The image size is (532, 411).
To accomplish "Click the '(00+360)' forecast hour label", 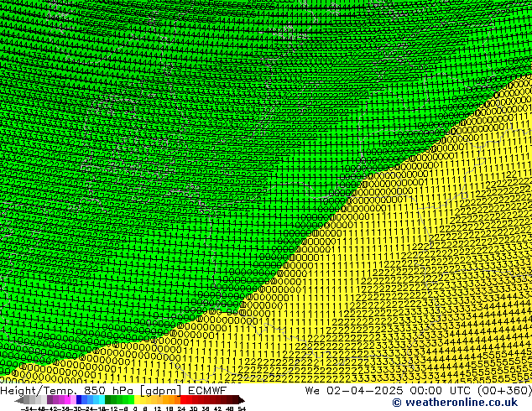I will click(504, 390).
